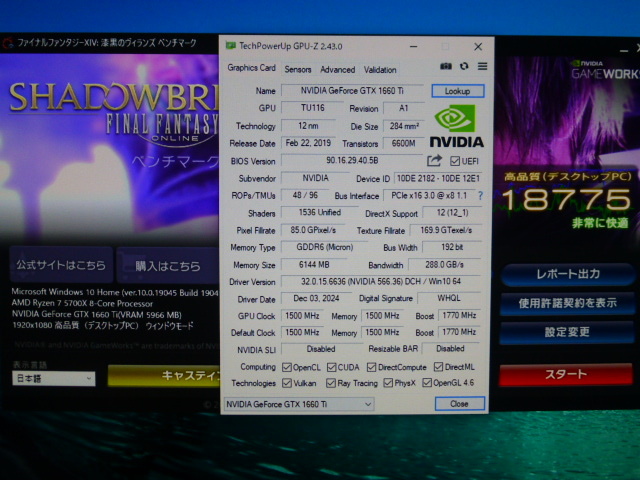
Task: Toggle the CUDA checkbox
Action: click(x=331, y=367)
